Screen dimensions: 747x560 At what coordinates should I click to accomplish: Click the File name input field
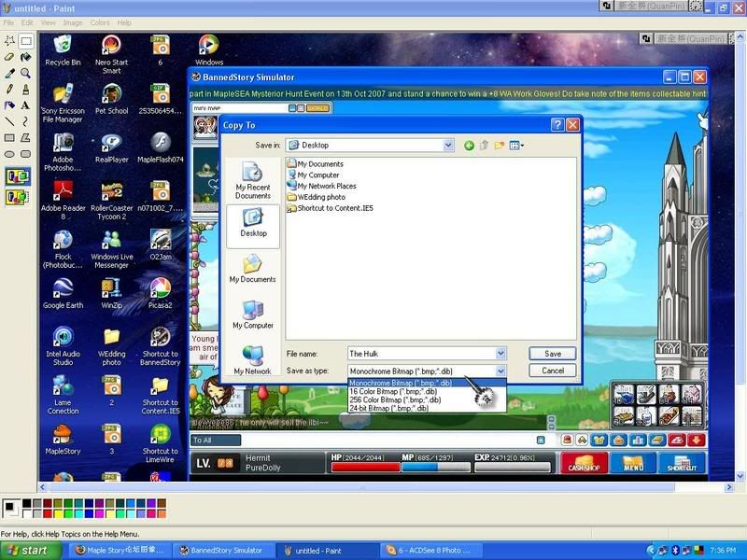coord(422,354)
